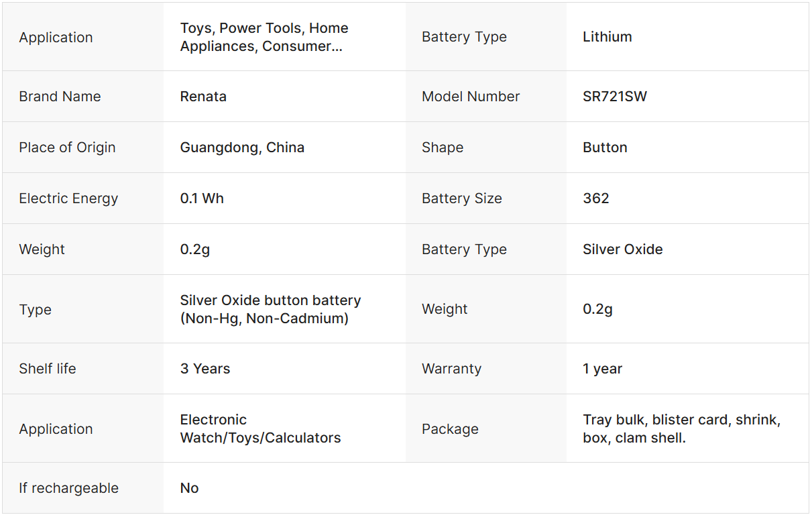Select the "Guangdong, China" value
The height and width of the screenshot is (517, 812).
(x=242, y=148)
